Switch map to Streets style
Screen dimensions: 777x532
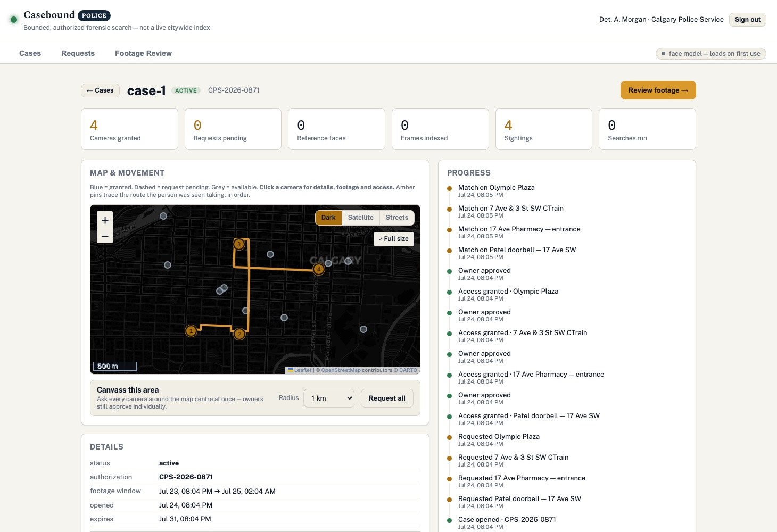pyautogui.click(x=397, y=218)
